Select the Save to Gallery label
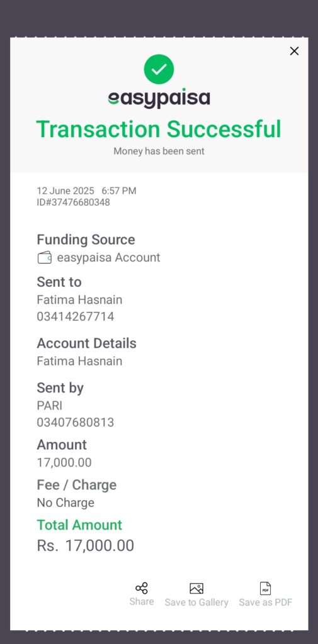 coord(196,602)
